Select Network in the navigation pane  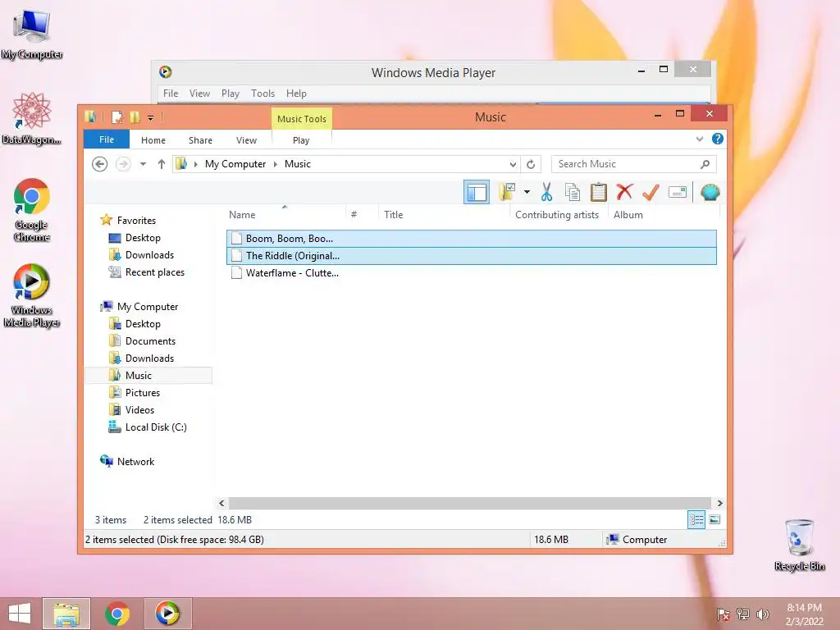click(x=135, y=461)
